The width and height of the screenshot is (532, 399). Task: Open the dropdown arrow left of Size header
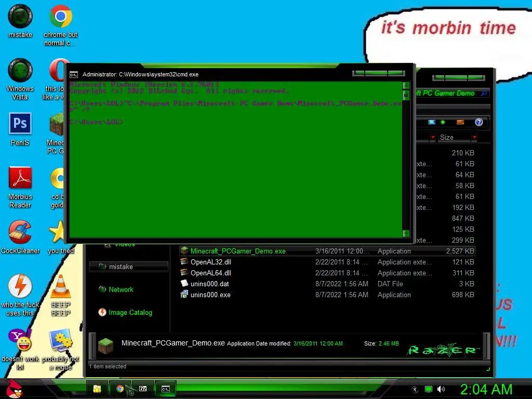(433, 137)
